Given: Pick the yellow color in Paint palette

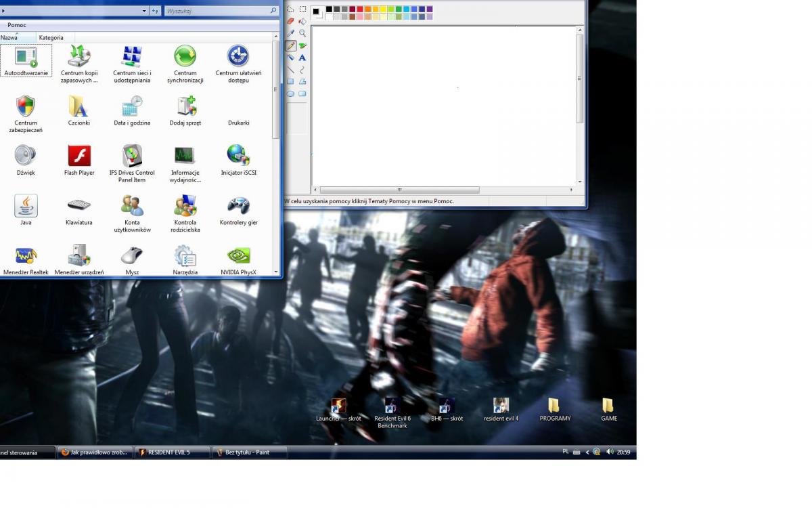Looking at the screenshot, I should click(x=384, y=9).
